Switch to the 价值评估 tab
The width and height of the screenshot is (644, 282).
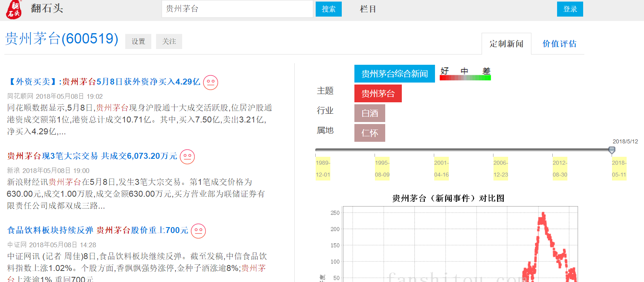tap(559, 44)
